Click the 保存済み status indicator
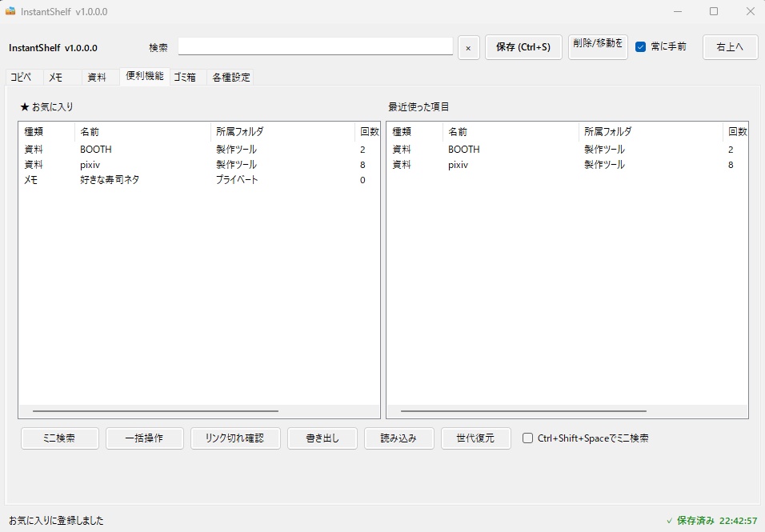Viewport: 765px width, 532px height. point(712,520)
